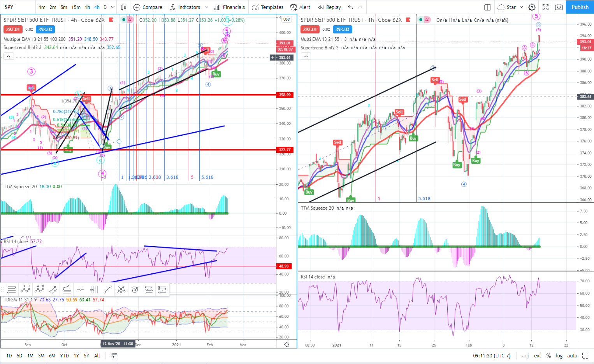Select trend-based Fib extension tool
This screenshot has height=364, width=594.
[x=149, y=289]
